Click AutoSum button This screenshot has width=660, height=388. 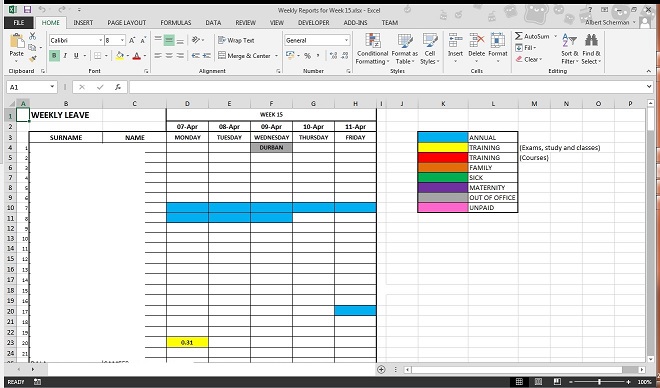[533, 36]
